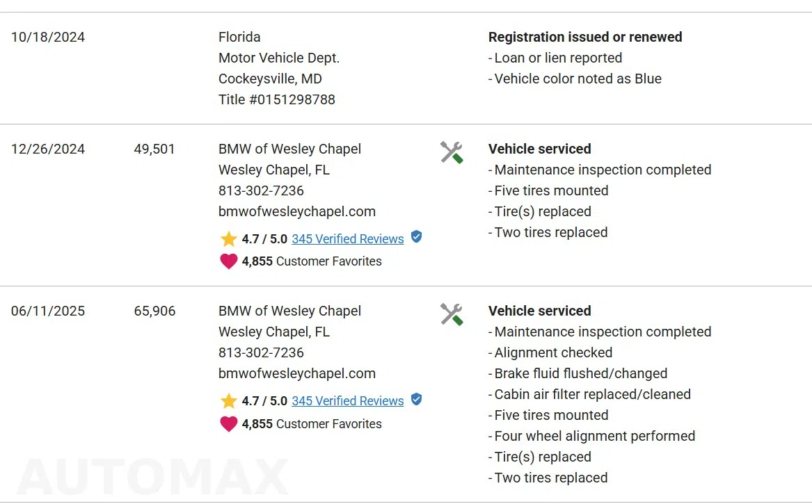This screenshot has width=812, height=504.
Task: Click the pink heart in 06/11/2025 record
Action: click(228, 424)
